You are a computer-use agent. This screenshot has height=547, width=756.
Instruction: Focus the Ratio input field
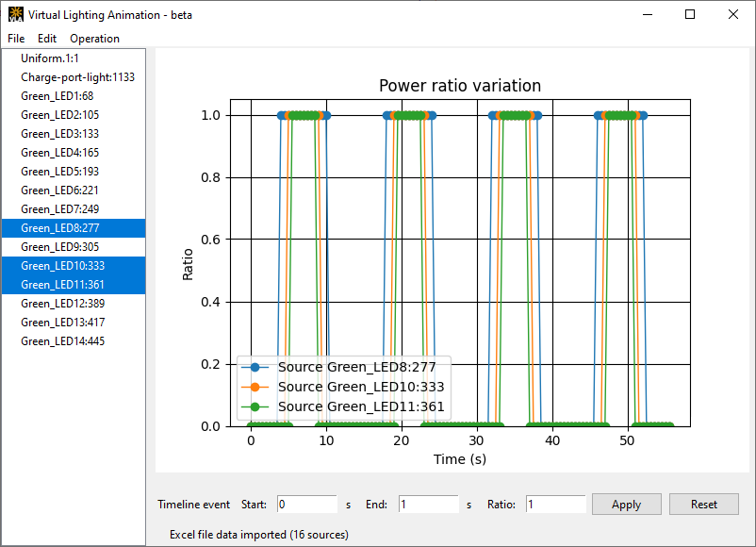coord(556,504)
